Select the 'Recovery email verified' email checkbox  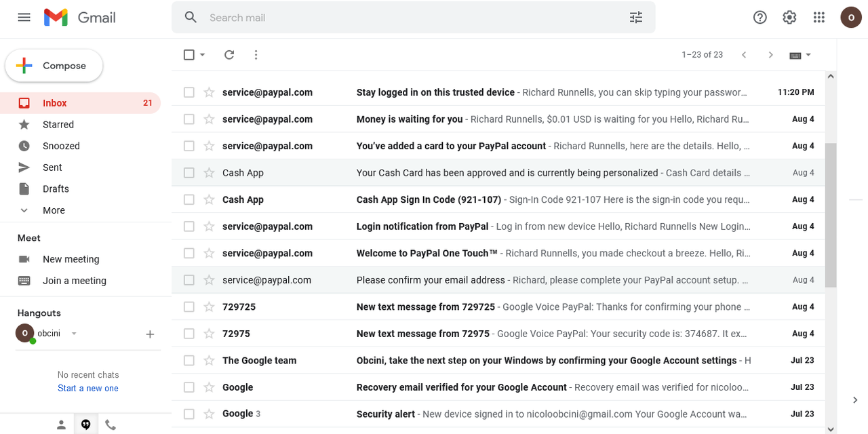click(189, 387)
